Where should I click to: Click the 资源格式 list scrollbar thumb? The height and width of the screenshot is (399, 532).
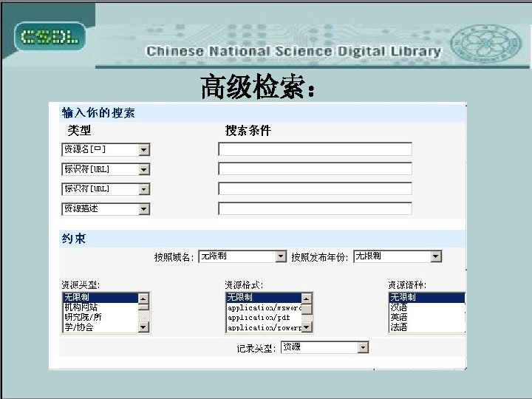click(307, 309)
